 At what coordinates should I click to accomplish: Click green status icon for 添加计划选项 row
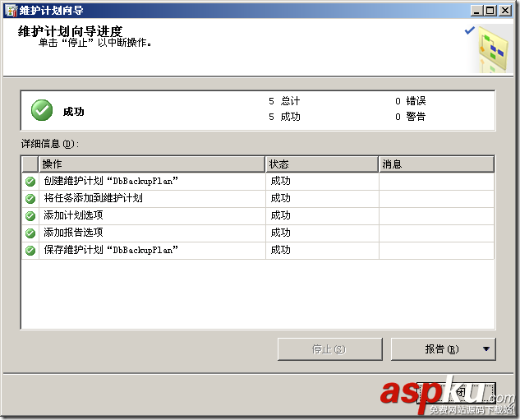(30, 216)
